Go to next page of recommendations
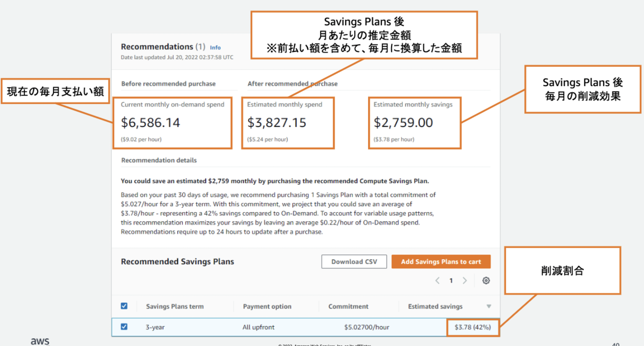 click(465, 281)
